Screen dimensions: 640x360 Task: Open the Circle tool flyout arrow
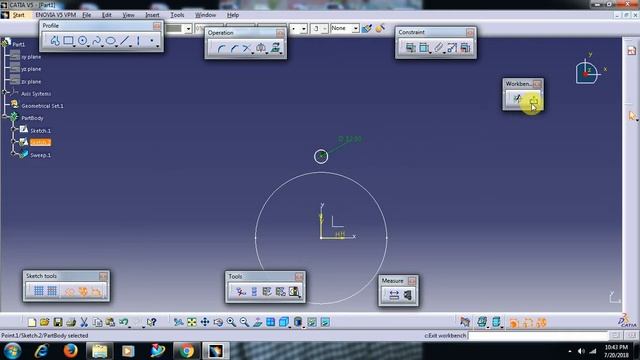coord(89,46)
